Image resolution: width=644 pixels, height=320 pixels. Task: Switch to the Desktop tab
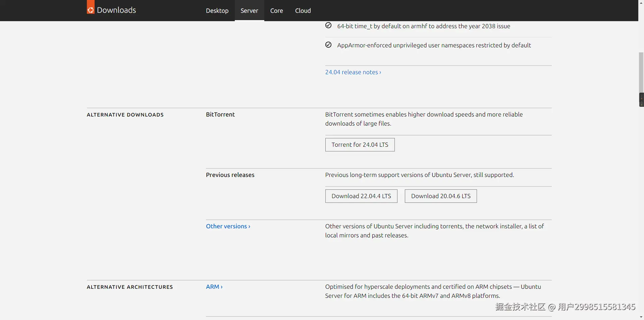217,11
